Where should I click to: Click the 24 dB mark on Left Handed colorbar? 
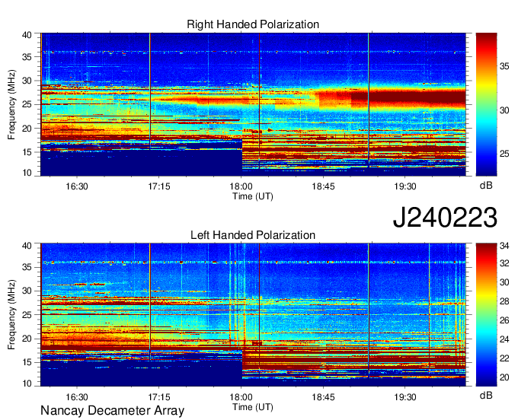click(504, 339)
